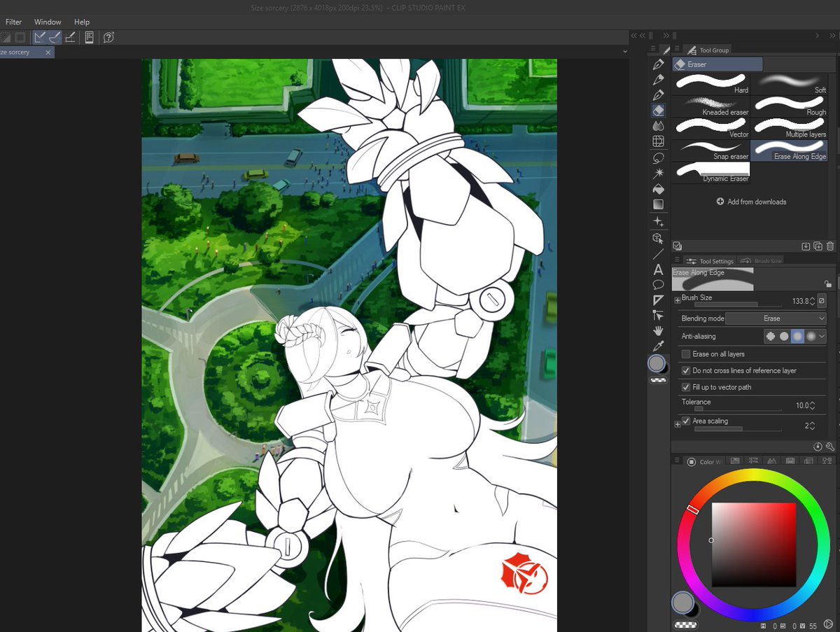
Task: Select the Ruler triangle tool
Action: click(x=658, y=300)
